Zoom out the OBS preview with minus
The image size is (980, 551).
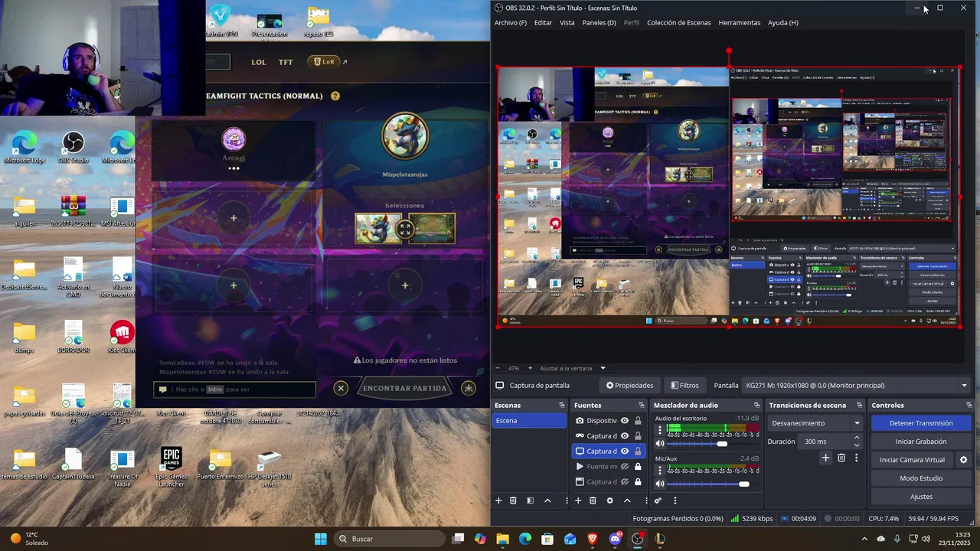click(498, 368)
